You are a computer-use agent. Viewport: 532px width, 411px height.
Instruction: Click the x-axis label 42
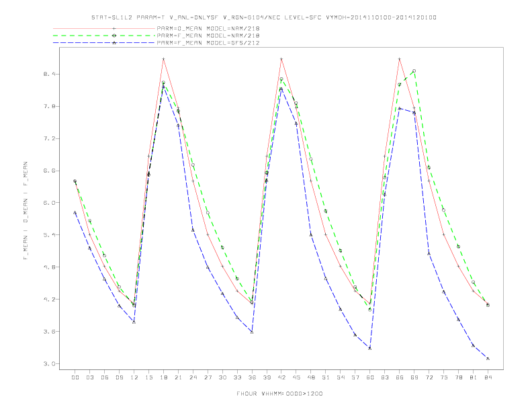click(x=281, y=377)
